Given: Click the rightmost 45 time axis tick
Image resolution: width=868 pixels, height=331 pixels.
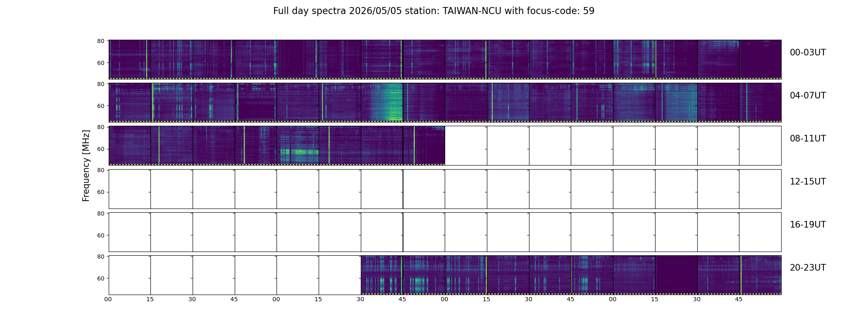Looking at the screenshot, I should (739, 300).
